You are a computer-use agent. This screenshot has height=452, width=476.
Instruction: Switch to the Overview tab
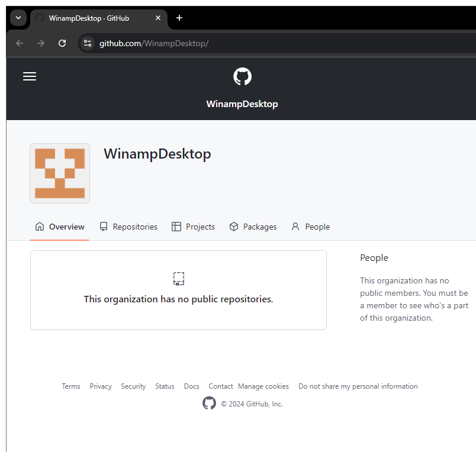coord(59,227)
